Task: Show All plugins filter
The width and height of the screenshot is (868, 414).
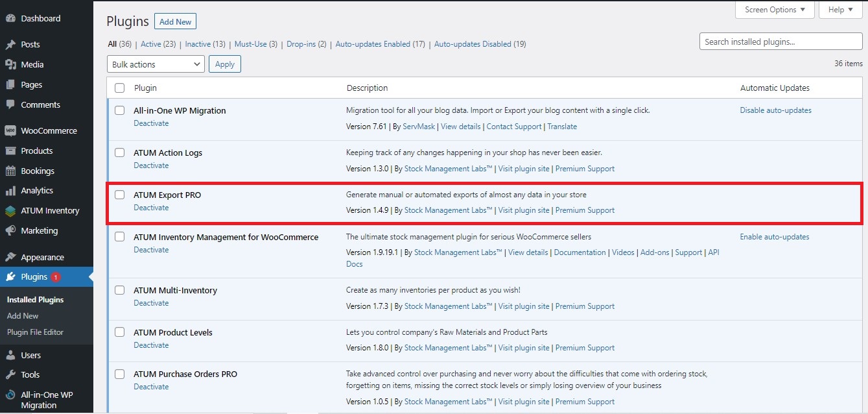Action: [x=112, y=44]
